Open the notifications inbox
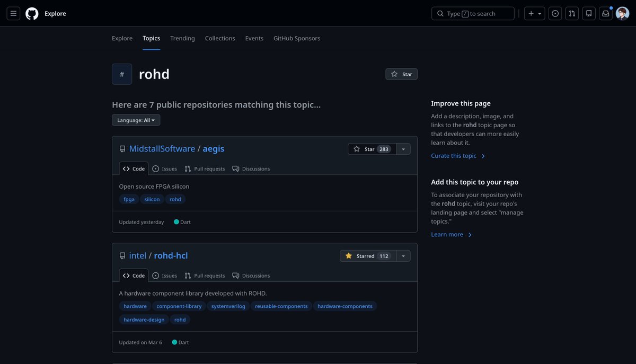Viewport: 636px width, 364px height. point(606,14)
